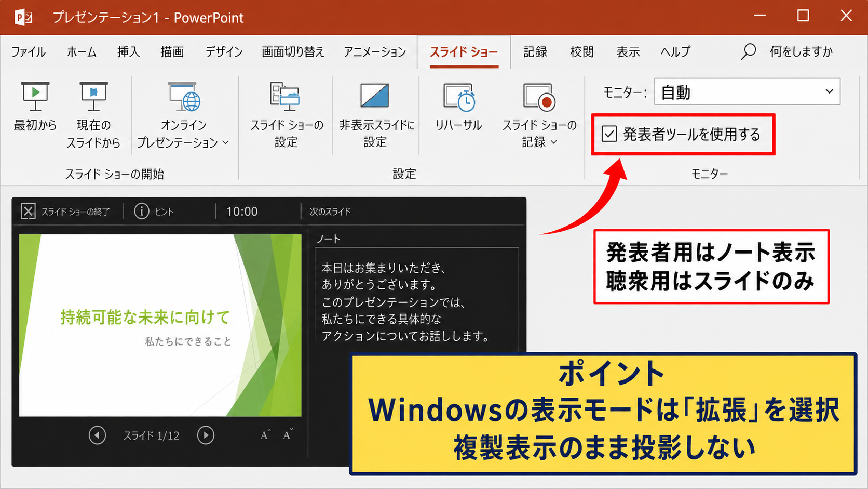Image resolution: width=868 pixels, height=489 pixels.
Task: Open slide show settings (スライド ショーの設定)
Action: 287,115
